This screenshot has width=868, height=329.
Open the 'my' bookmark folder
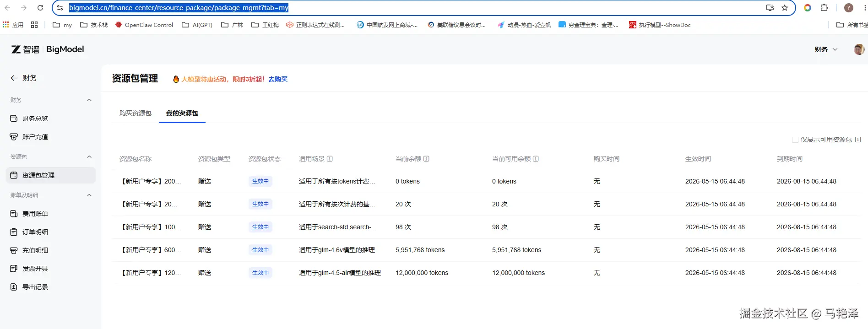(62, 25)
